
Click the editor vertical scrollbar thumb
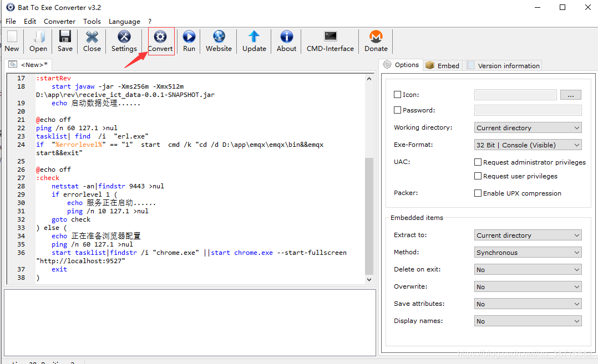(369, 216)
